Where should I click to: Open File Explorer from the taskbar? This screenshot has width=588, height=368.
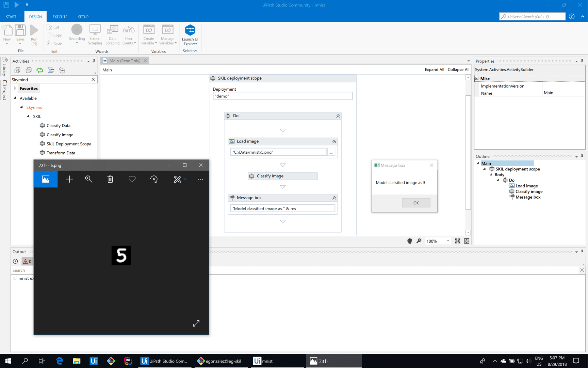coord(77,361)
